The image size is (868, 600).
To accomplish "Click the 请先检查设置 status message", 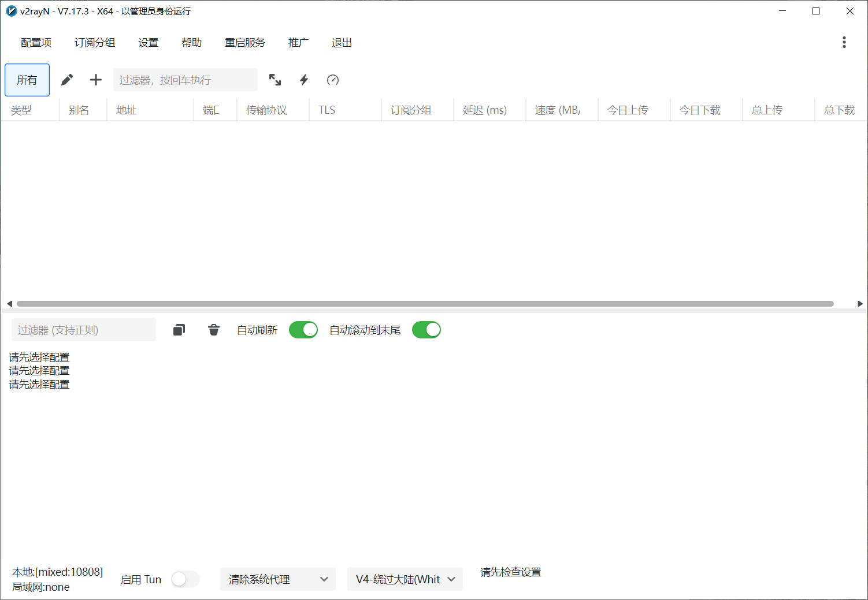I will (x=511, y=572).
